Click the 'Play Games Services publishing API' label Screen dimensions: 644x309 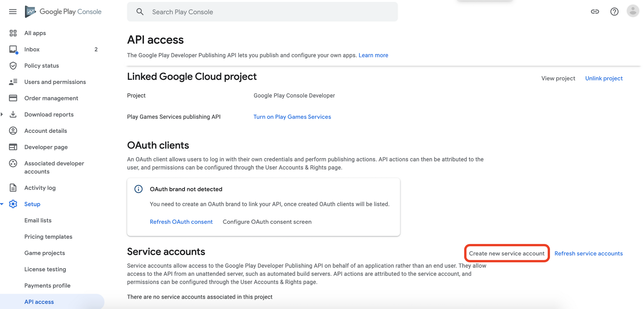pyautogui.click(x=174, y=117)
